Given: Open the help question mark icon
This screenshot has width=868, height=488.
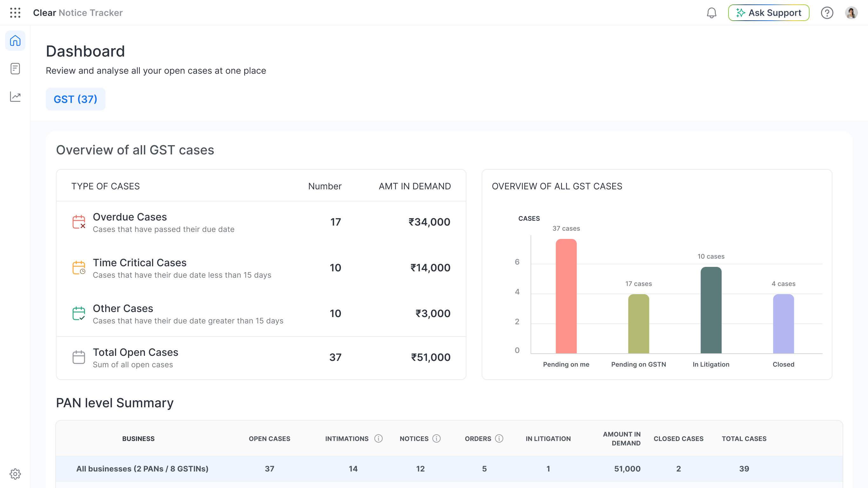Looking at the screenshot, I should tap(827, 13).
